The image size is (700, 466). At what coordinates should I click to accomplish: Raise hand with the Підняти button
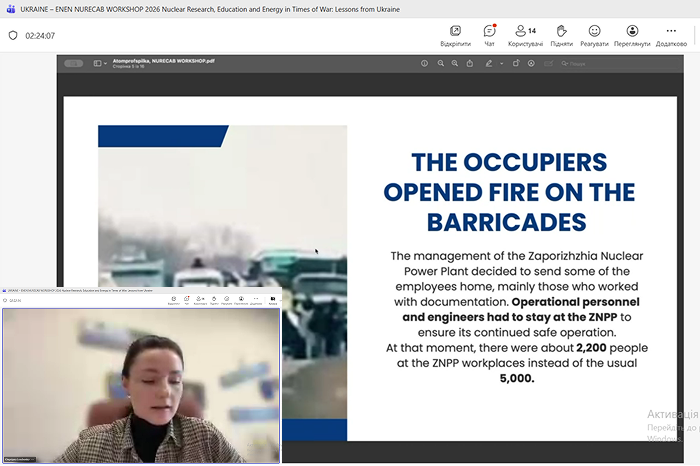[561, 35]
